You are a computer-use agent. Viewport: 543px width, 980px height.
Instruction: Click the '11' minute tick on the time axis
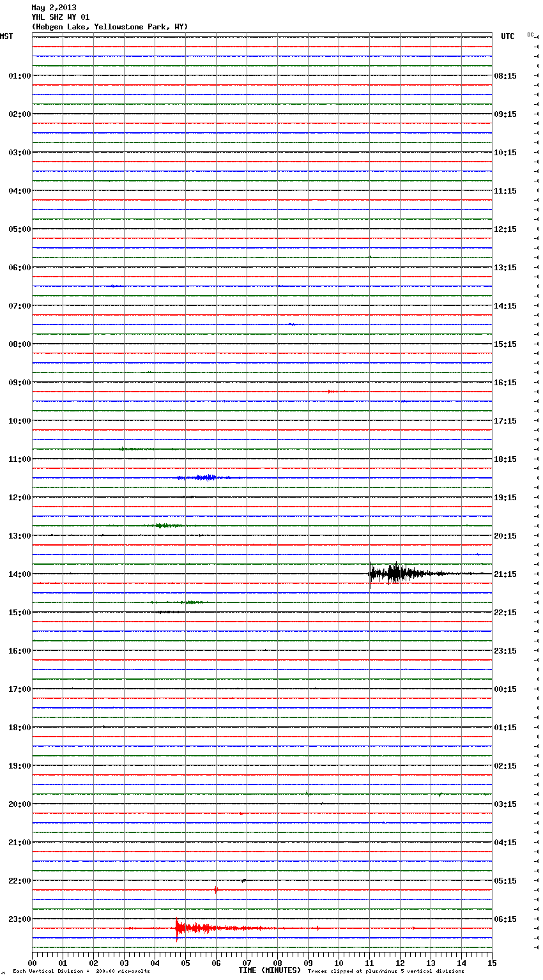click(369, 963)
